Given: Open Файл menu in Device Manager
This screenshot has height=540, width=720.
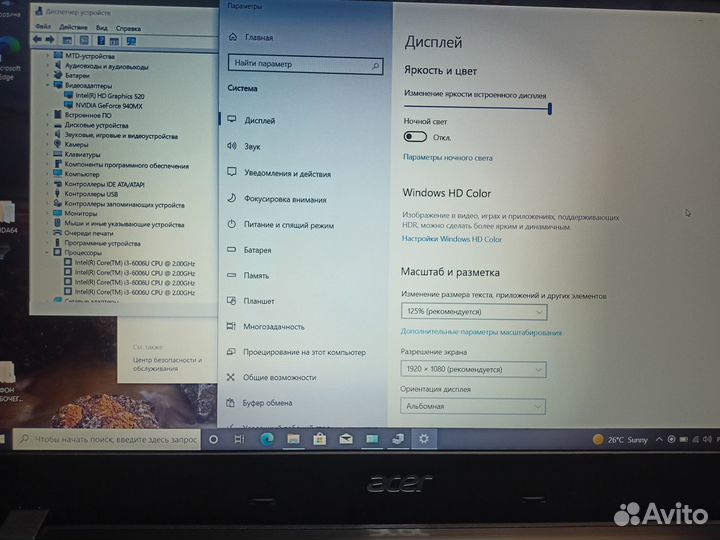Looking at the screenshot, I should [43, 27].
